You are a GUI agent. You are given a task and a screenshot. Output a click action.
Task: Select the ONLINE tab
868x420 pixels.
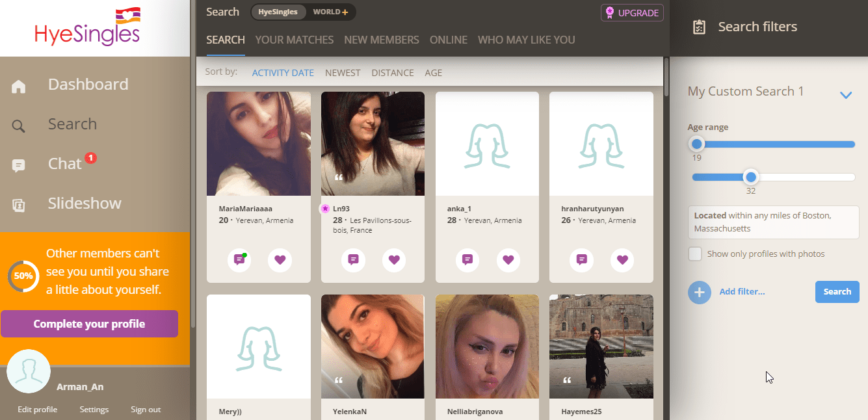click(449, 40)
